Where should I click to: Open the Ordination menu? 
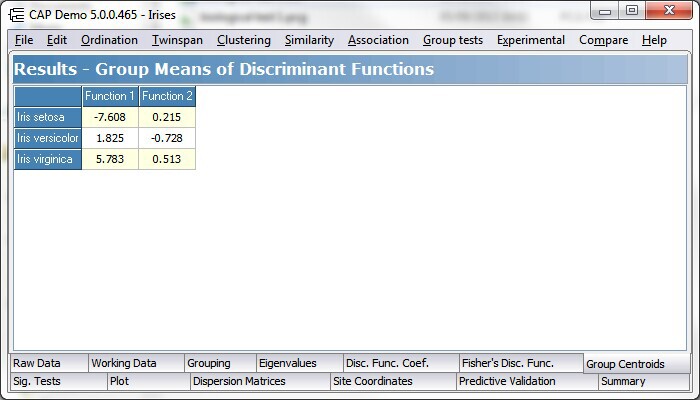tap(109, 40)
